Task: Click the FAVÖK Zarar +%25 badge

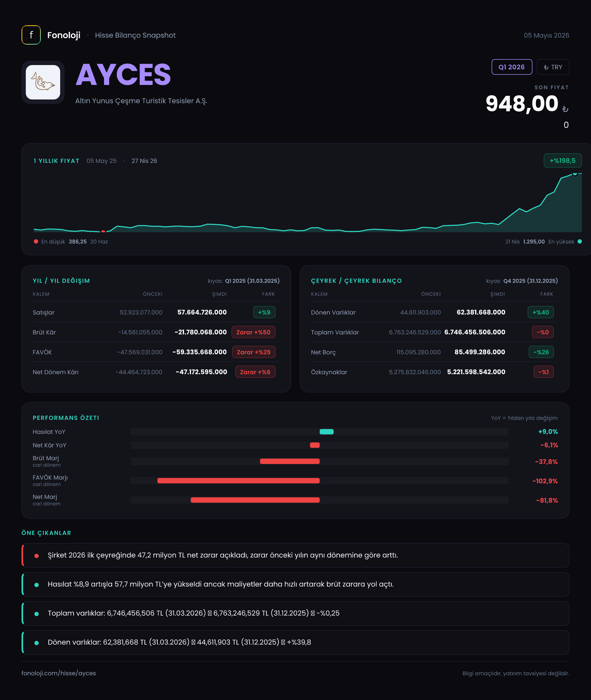Action: (x=254, y=352)
